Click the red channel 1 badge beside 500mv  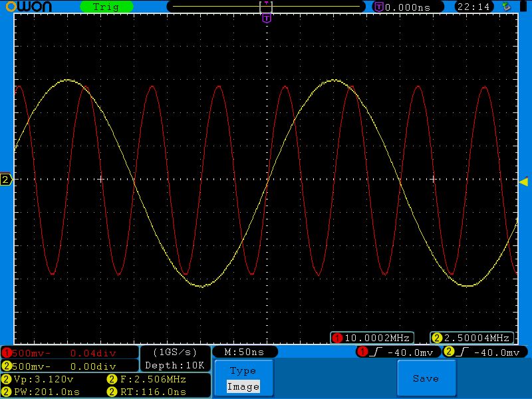coord(6,353)
